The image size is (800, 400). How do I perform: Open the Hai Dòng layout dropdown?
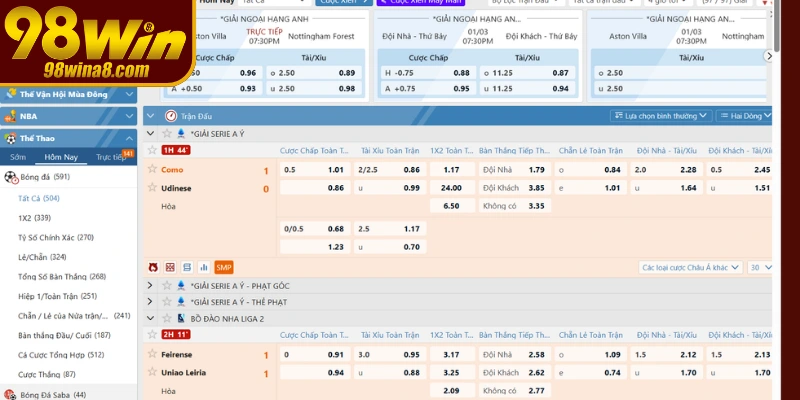pos(744,116)
